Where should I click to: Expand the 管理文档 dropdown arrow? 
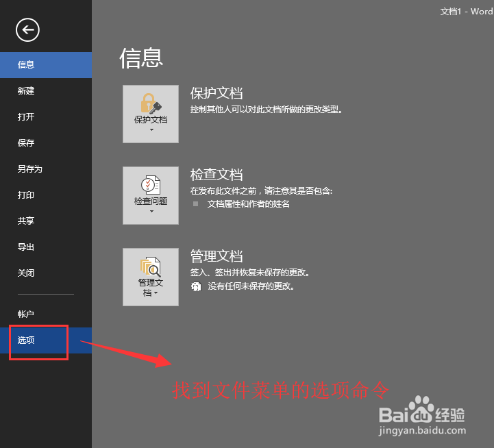tap(156, 293)
